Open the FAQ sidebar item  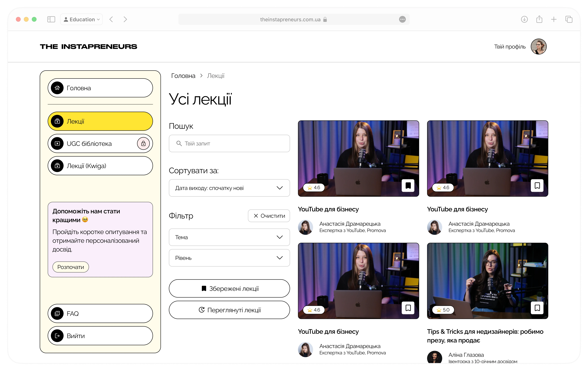pos(100,314)
